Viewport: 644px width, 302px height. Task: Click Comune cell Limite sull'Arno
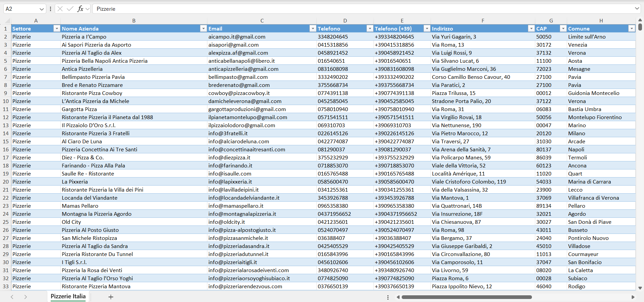pos(601,37)
